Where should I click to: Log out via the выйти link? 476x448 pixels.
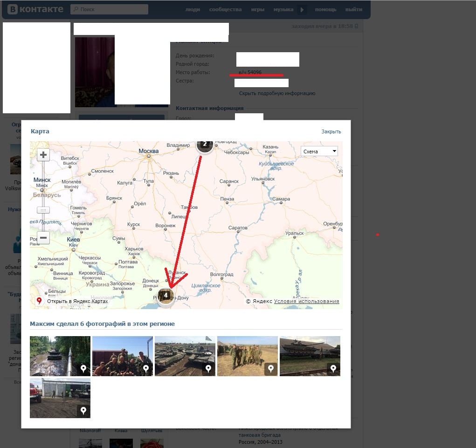(x=354, y=9)
